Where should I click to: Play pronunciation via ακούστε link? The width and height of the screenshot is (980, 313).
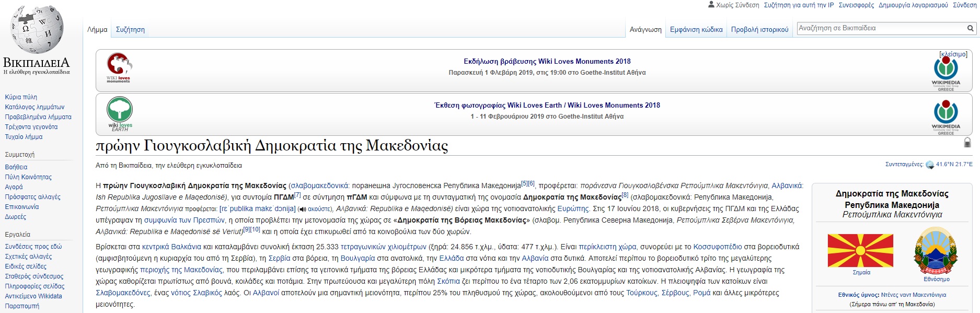coord(319,209)
